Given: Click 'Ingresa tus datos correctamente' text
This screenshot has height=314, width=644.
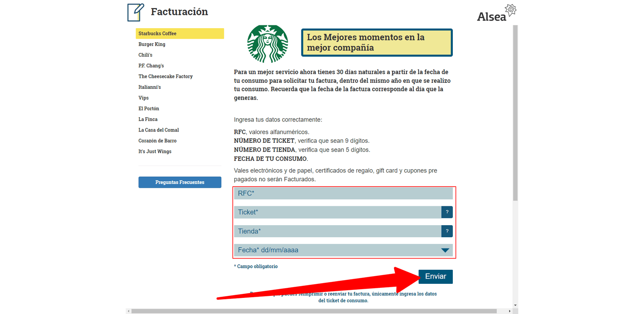Looking at the screenshot, I should [x=278, y=120].
